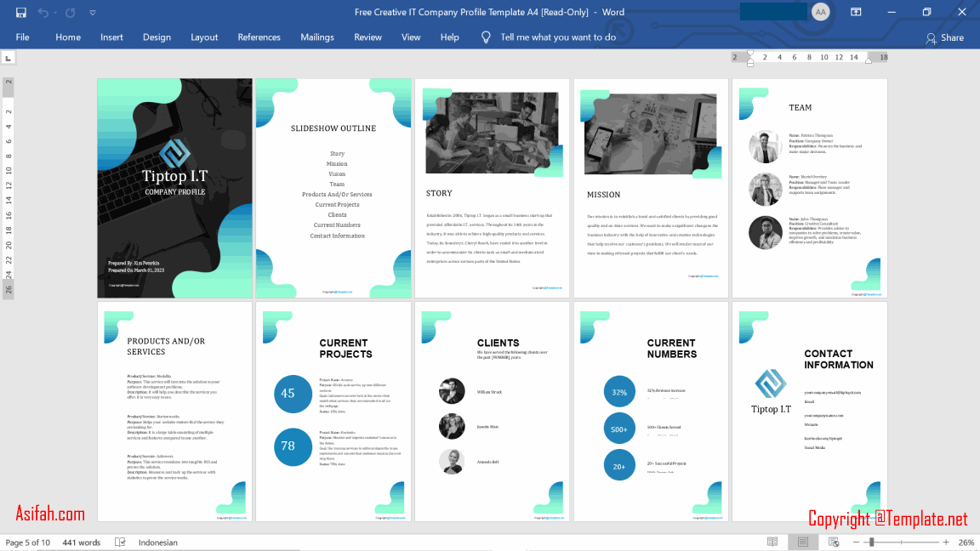Switch to Print Layout view icon
The height and width of the screenshot is (551, 980).
[803, 542]
